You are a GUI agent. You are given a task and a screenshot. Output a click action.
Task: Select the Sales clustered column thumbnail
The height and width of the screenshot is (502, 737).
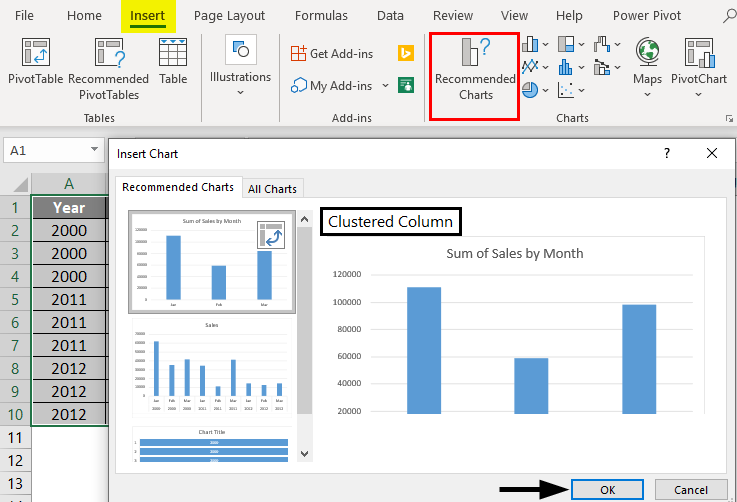click(212, 368)
